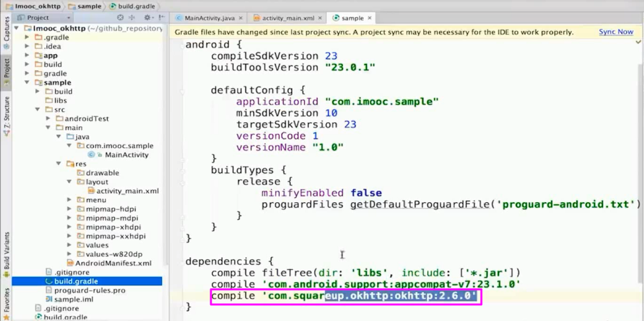The image size is (644, 321).
Task: Select activity_main.xml in the project tree
Action: [128, 191]
